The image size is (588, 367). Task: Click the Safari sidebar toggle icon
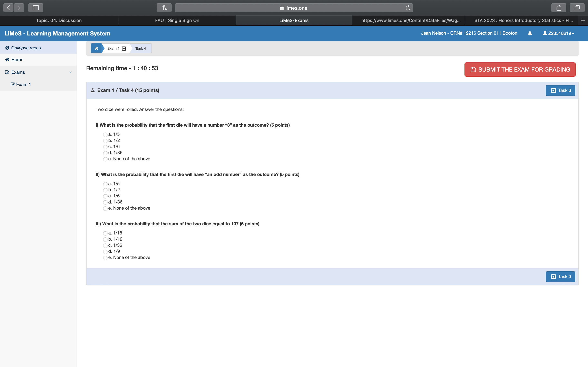pos(36,8)
